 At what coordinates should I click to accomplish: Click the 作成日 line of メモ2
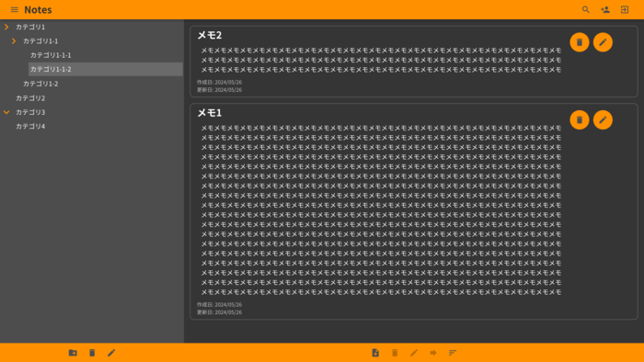(219, 82)
